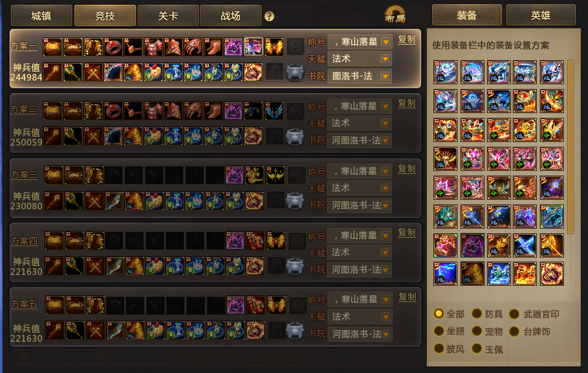Switch to the 城镇 tab

click(41, 16)
